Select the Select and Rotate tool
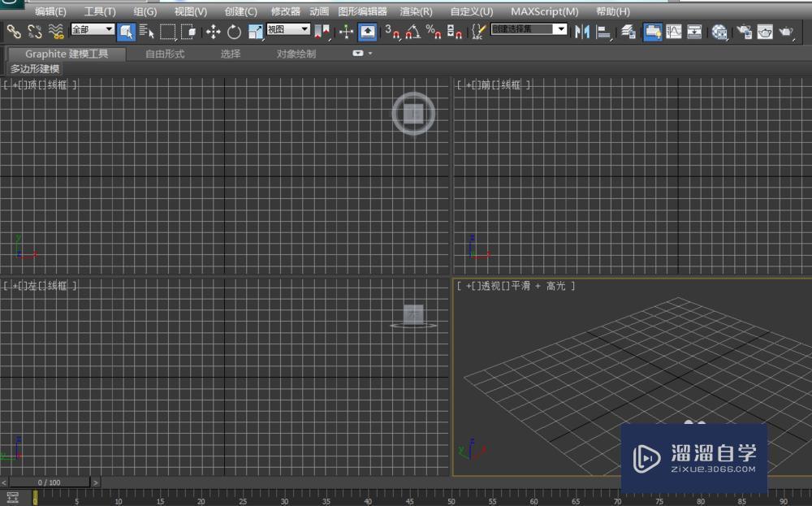Screen dimensions: 812x506 point(233,32)
